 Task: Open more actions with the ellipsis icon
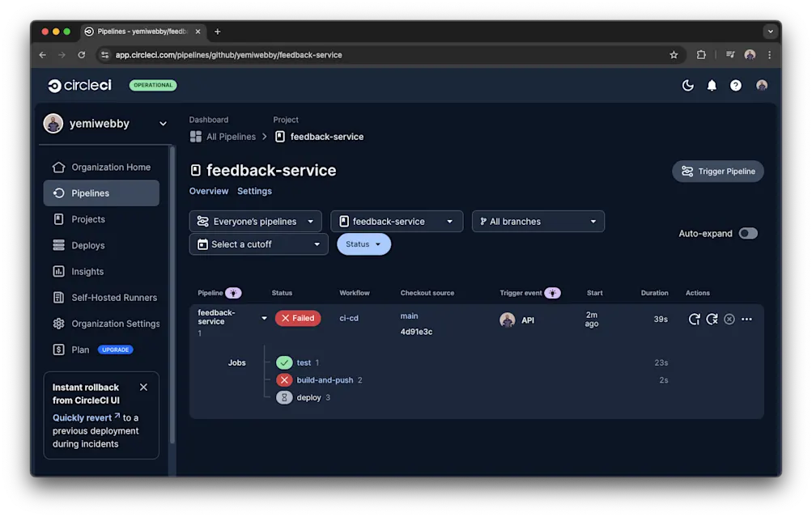click(x=746, y=319)
